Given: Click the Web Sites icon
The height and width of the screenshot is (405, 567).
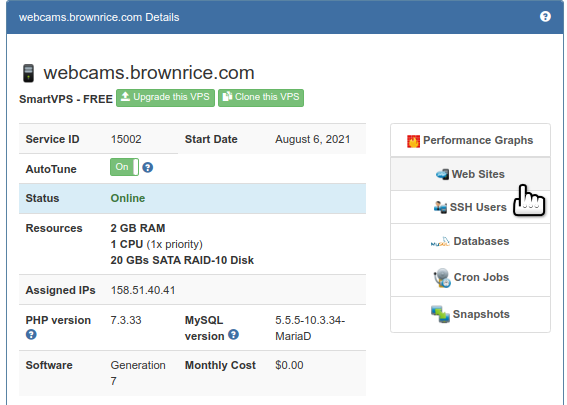Looking at the screenshot, I should pyautogui.click(x=442, y=174).
